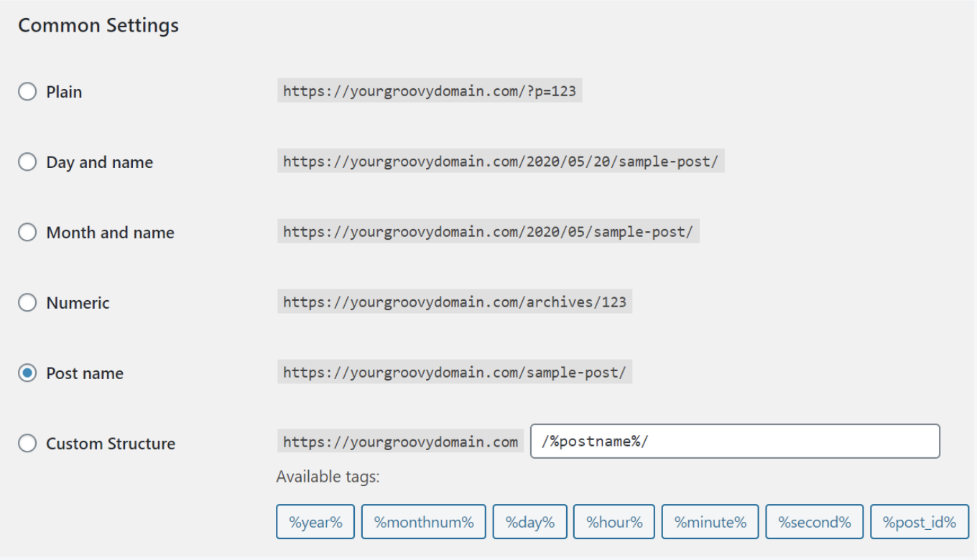Add the %monthnum% tag button
The image size is (977, 560).
tap(424, 522)
